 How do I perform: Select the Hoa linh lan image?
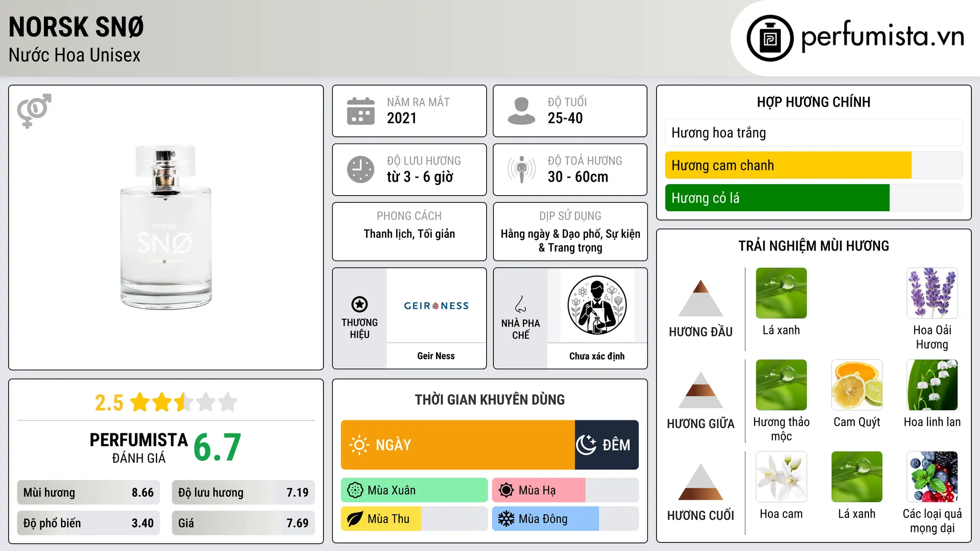[x=932, y=385]
